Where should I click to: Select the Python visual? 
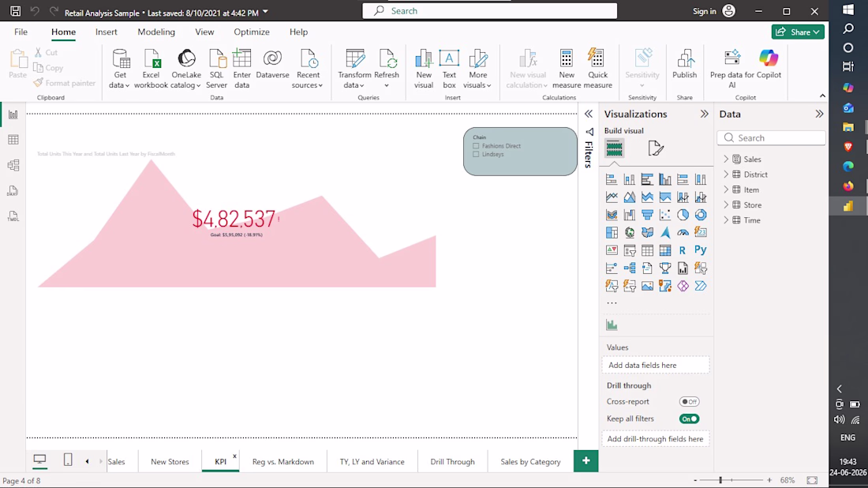pyautogui.click(x=700, y=250)
